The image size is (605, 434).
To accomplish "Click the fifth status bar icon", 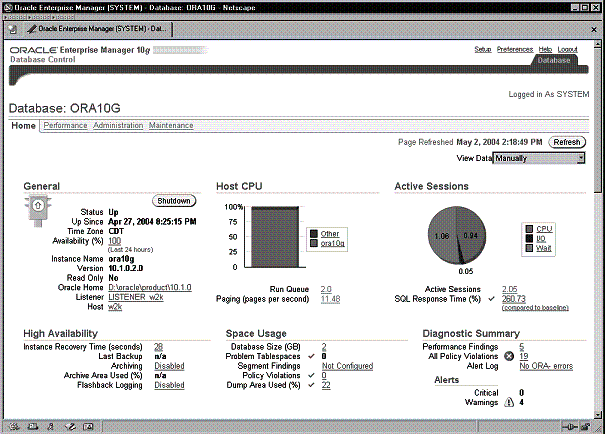I will point(88,426).
